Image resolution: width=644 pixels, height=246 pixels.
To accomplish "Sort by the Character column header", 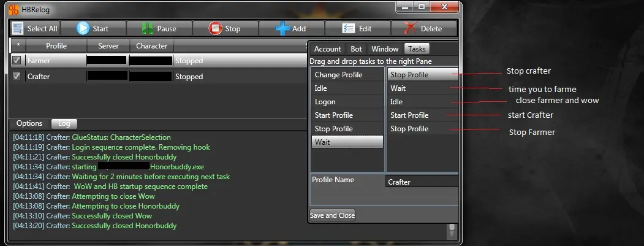I will point(151,46).
